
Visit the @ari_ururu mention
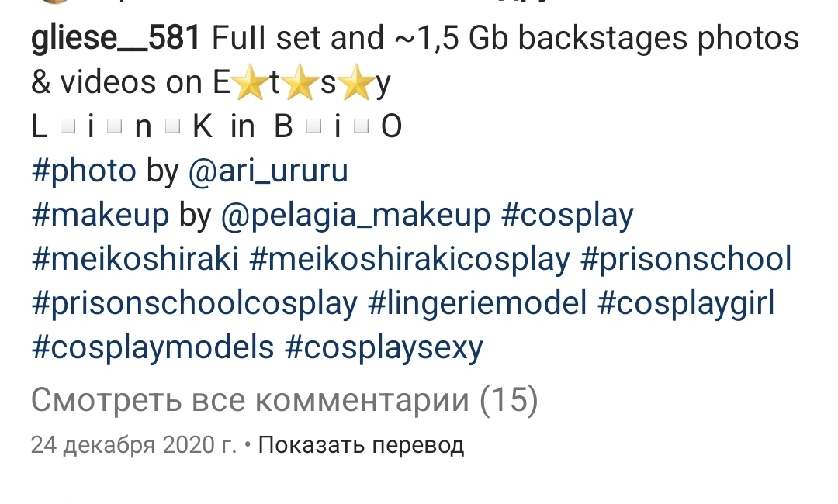point(268,171)
